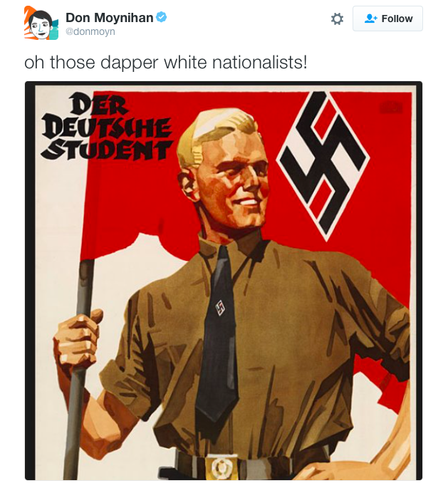
Task: Click the word "nationalists!" in the tweet
Action: 259,62
